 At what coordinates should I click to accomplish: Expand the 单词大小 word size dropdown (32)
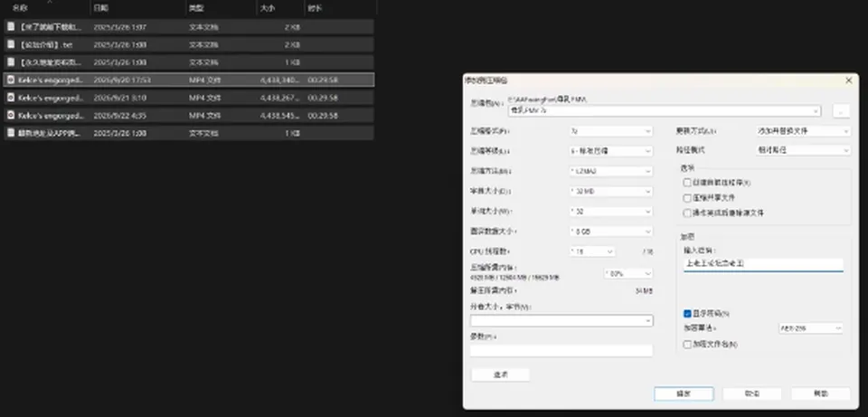pos(611,212)
